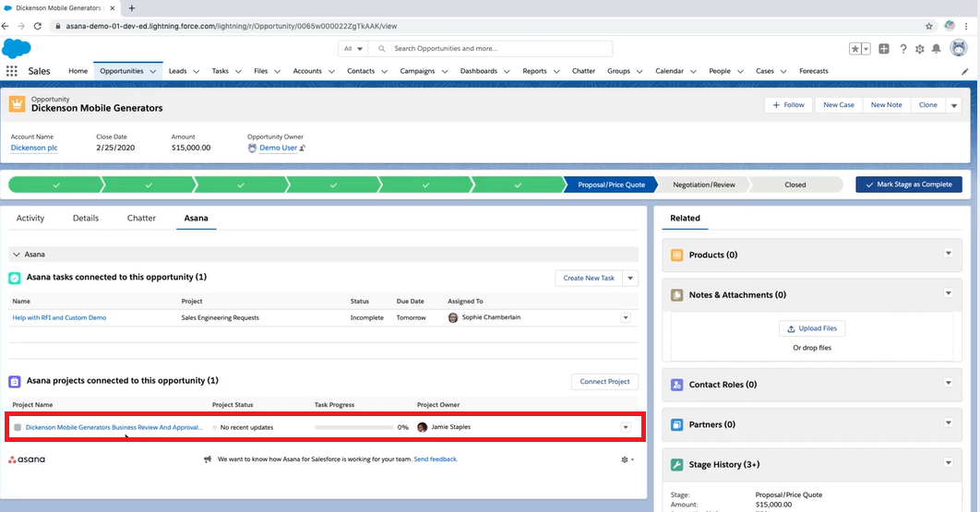Click the Asana projects clipboard icon
980x512 pixels.
click(x=15, y=381)
